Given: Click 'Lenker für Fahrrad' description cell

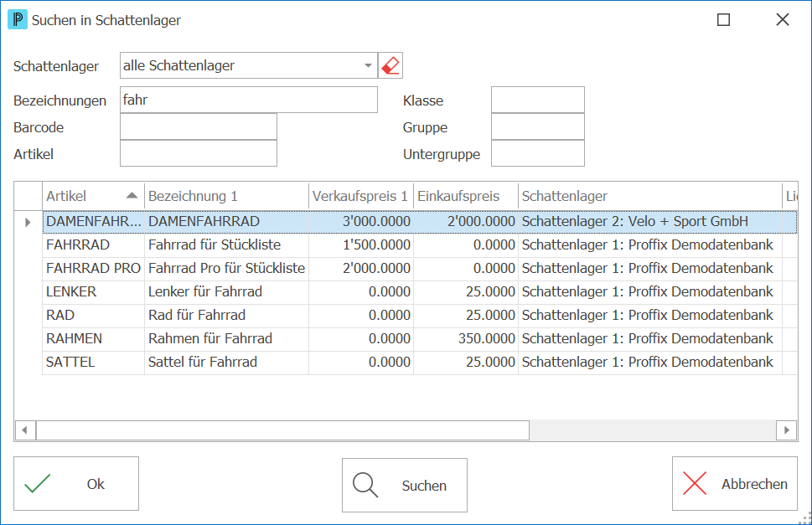Looking at the screenshot, I should click(226, 291).
